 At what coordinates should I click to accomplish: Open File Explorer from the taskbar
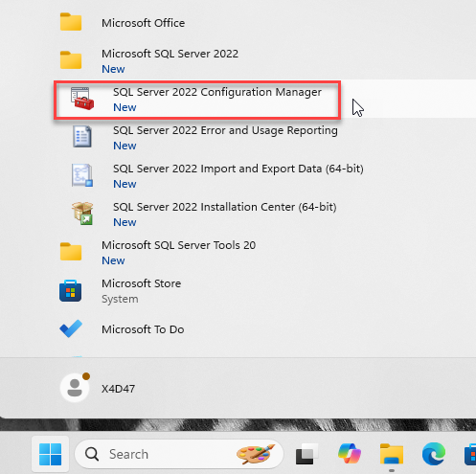click(x=392, y=454)
